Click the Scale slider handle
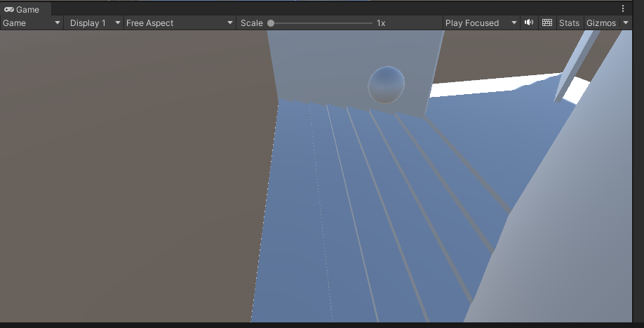Image resolution: width=644 pixels, height=328 pixels. coord(271,23)
